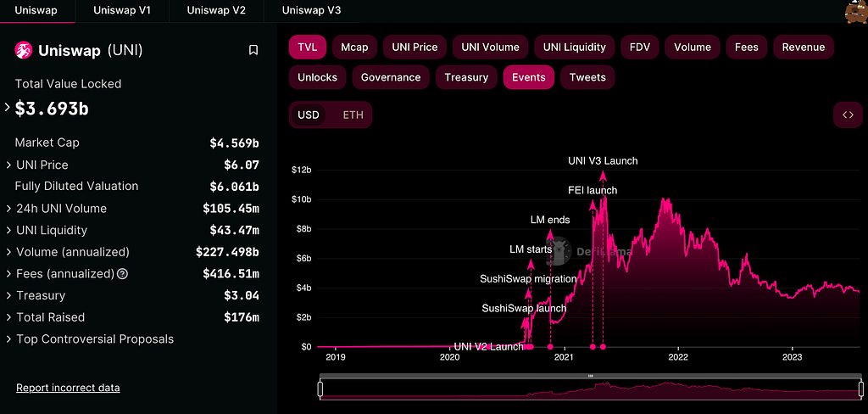
Task: Click the FEI launch event marker dot
Action: coord(593,347)
